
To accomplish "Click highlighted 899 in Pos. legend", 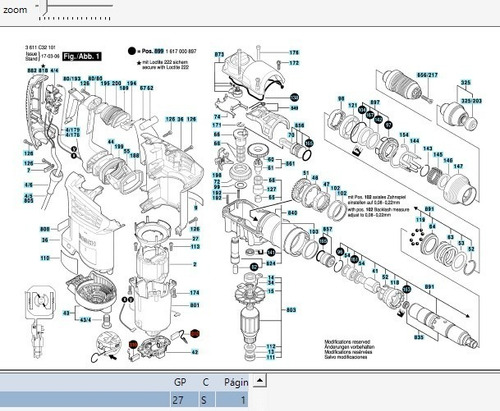I will pos(159,51).
